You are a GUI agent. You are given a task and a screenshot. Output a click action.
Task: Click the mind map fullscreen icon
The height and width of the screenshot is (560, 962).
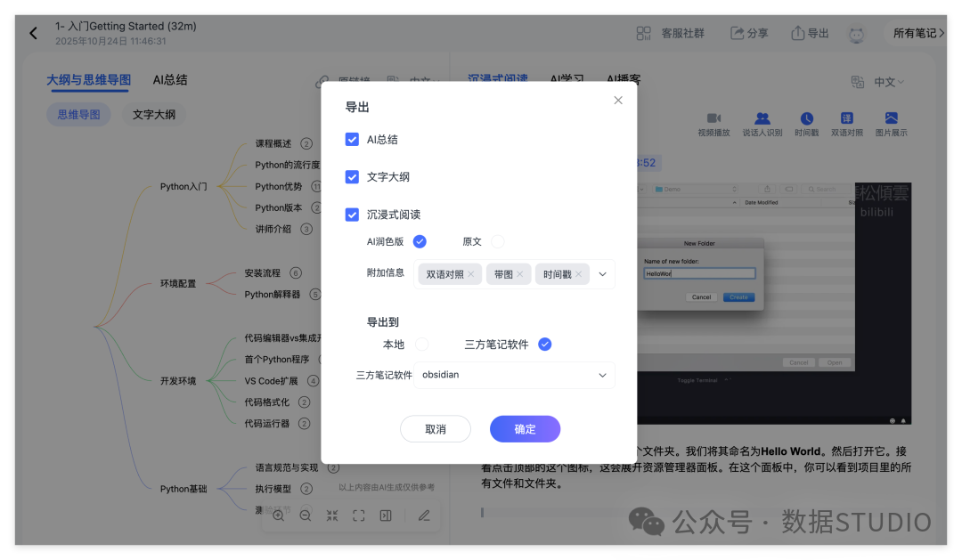coord(359,515)
